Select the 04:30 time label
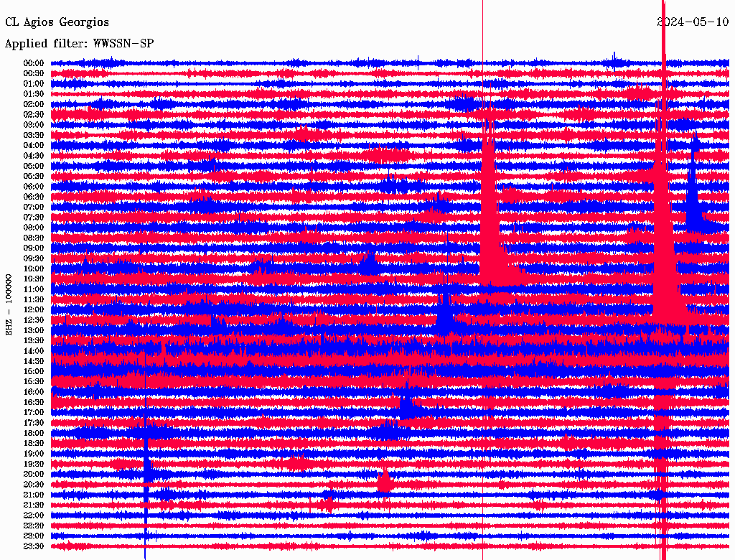Screen dimensions: 735x560 tap(34, 156)
